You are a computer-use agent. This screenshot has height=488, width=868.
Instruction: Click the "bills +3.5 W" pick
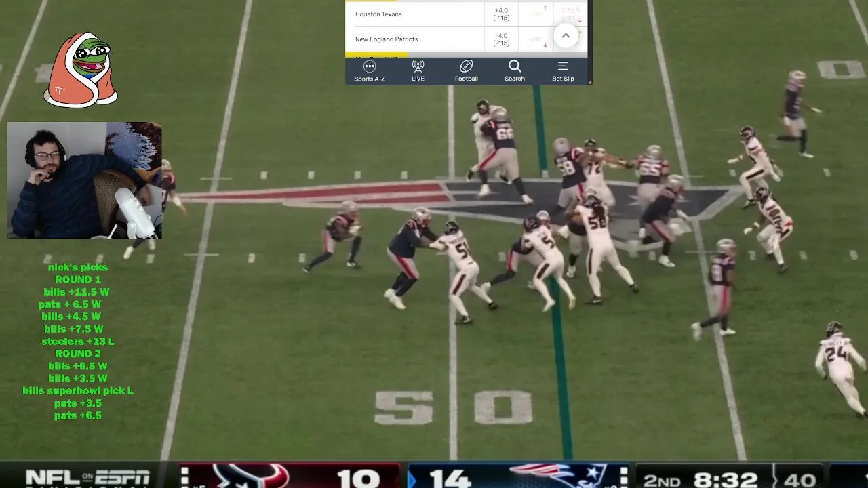[78, 378]
